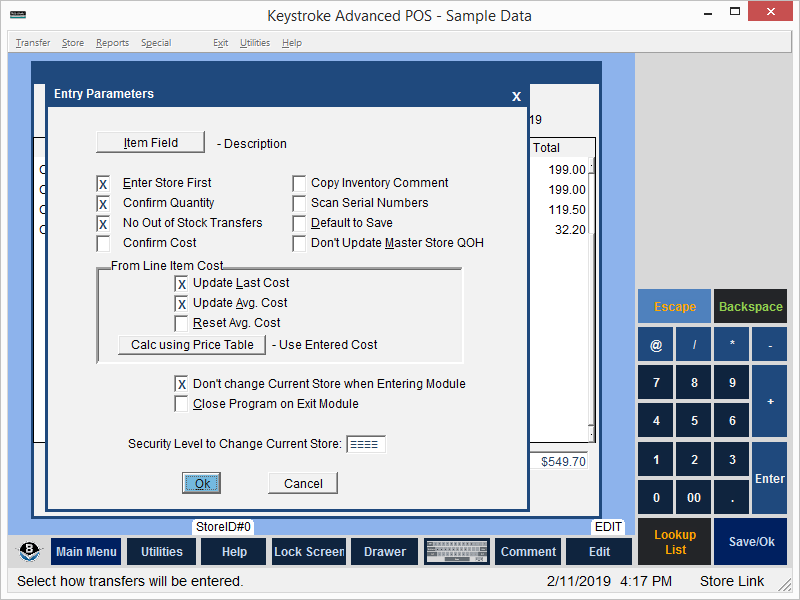Enable the Confirm Cost checkbox
The height and width of the screenshot is (600, 800).
tap(103, 244)
